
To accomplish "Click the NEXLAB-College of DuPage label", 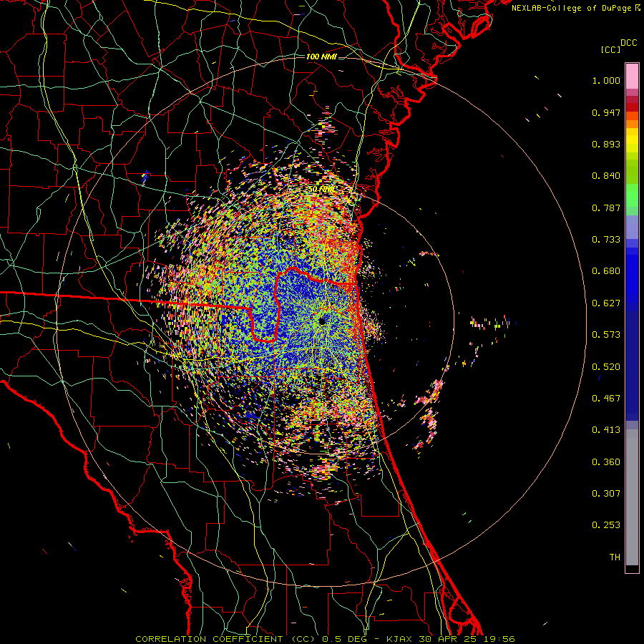I will point(575,8).
